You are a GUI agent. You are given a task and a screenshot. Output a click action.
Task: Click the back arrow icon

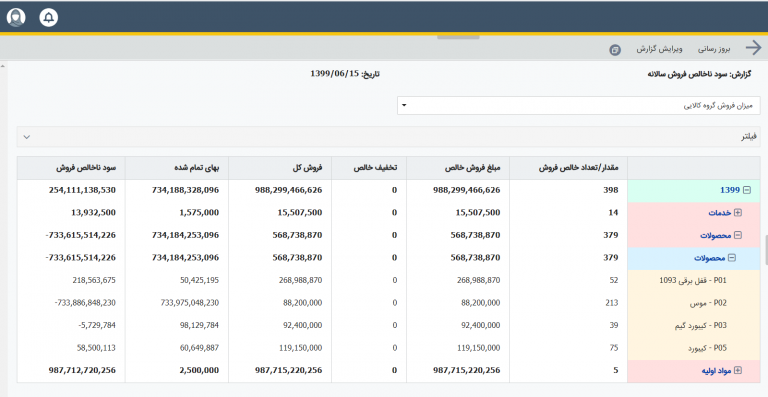[x=753, y=48]
